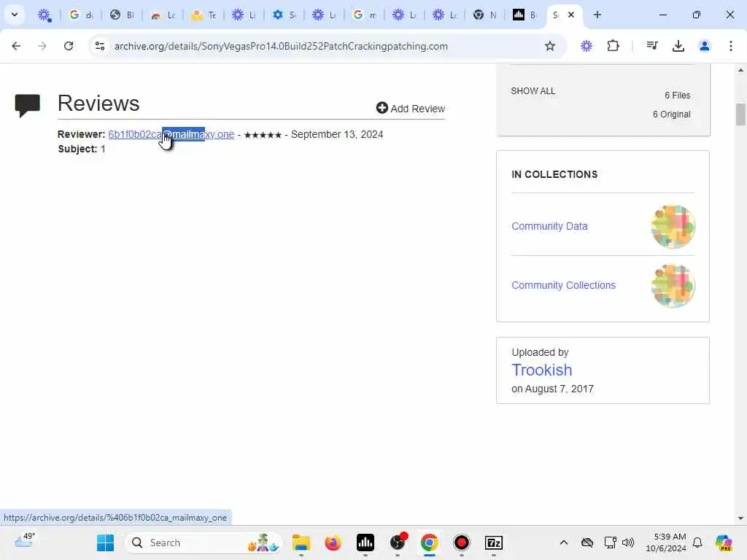The width and height of the screenshot is (747, 560).
Task: Click the scrollbar down arrow
Action: (x=740, y=518)
